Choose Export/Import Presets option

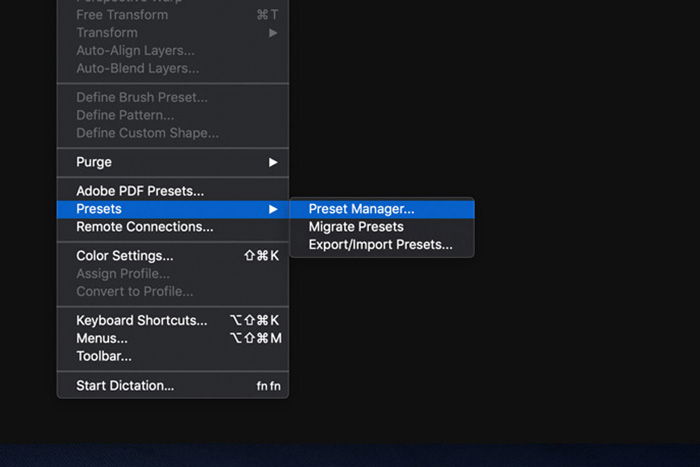click(382, 245)
